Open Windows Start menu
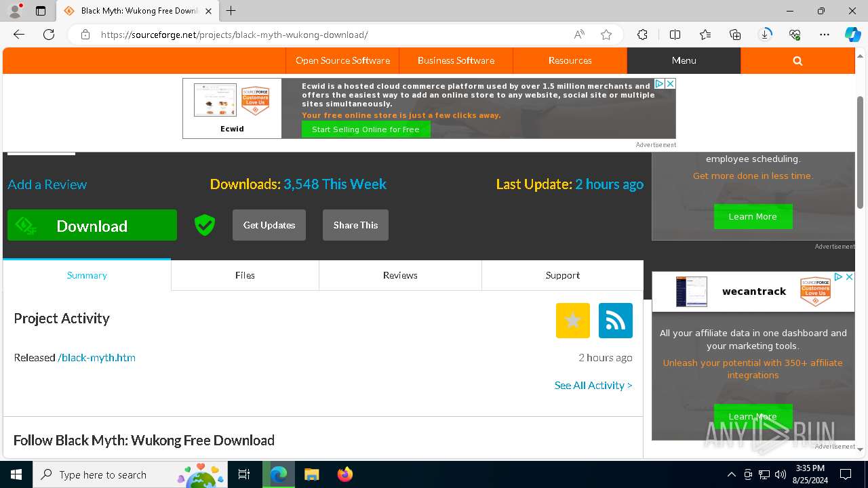This screenshot has width=868, height=488. pyautogui.click(x=16, y=474)
